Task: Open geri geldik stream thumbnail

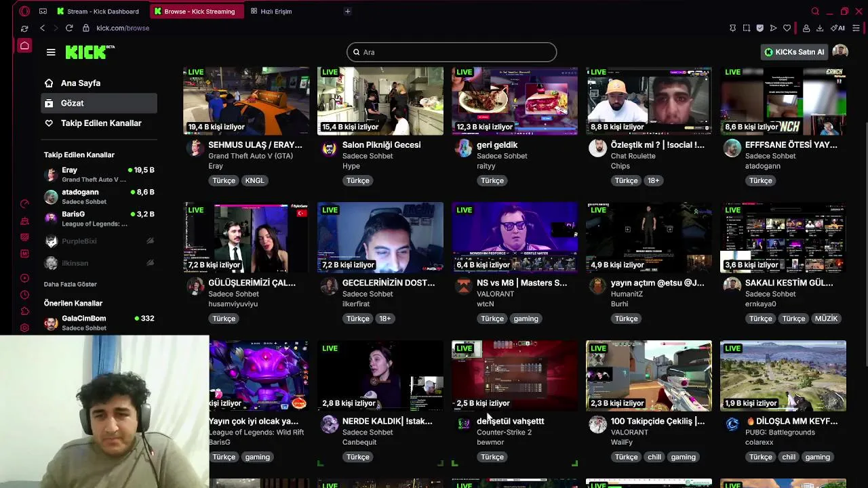Action: [x=515, y=100]
